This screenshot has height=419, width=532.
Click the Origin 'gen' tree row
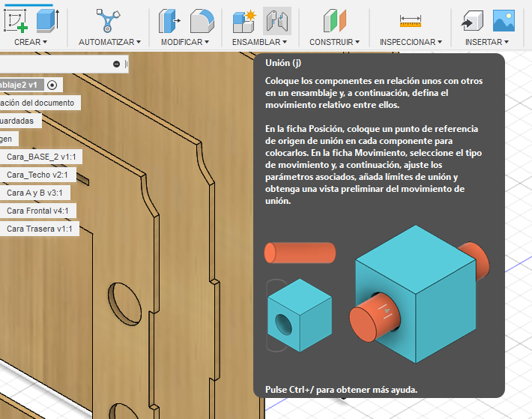(9, 139)
